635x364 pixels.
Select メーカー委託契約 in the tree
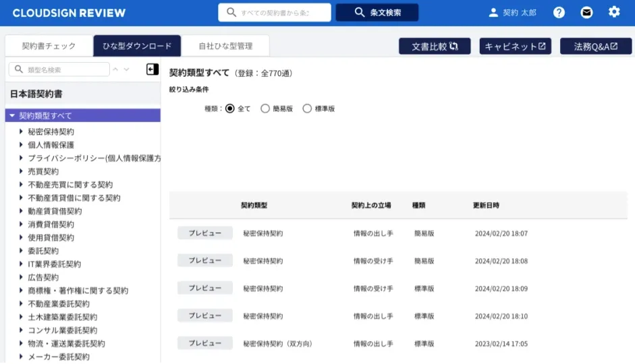[59, 357]
